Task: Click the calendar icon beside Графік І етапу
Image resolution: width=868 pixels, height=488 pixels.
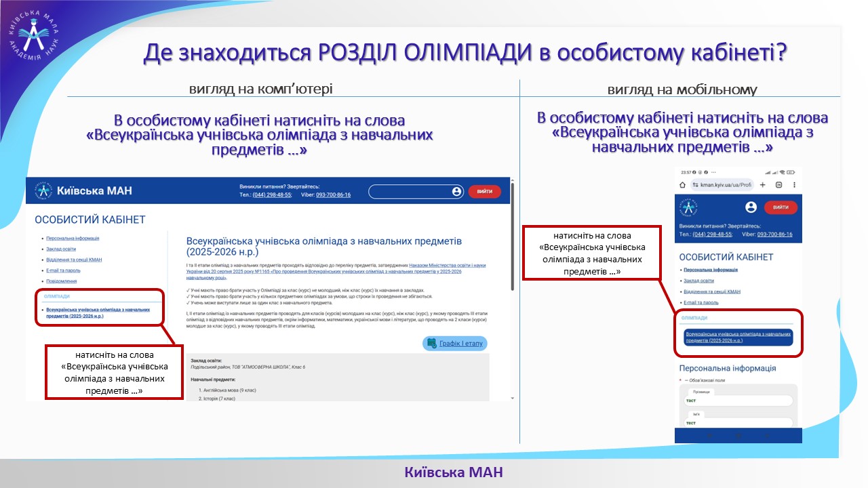Action: coord(430,344)
